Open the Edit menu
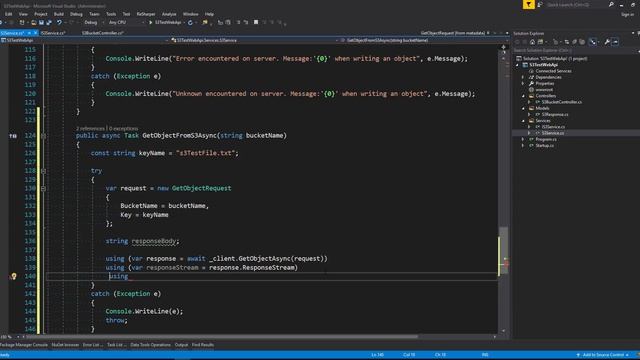This screenshot has width=640, height=360. click(x=8, y=14)
